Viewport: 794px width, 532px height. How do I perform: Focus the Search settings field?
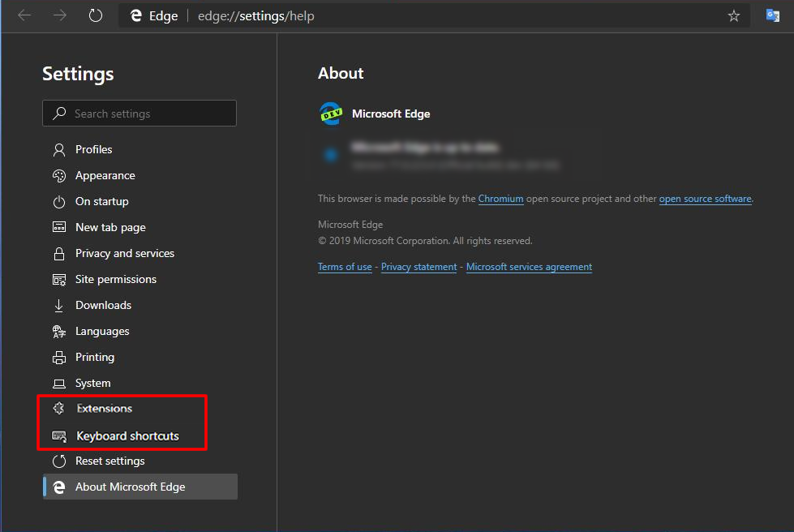(x=139, y=114)
